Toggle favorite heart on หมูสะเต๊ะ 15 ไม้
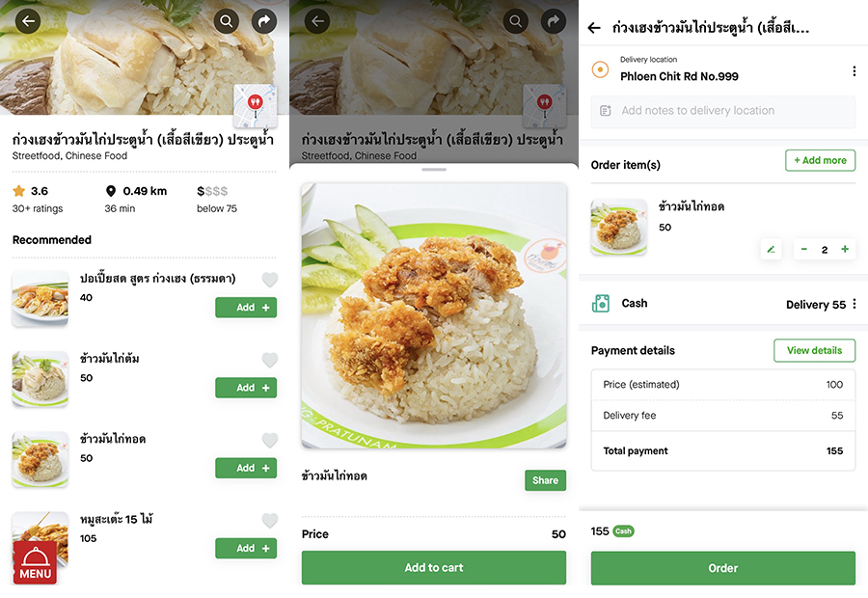The image size is (868, 598). (270, 521)
